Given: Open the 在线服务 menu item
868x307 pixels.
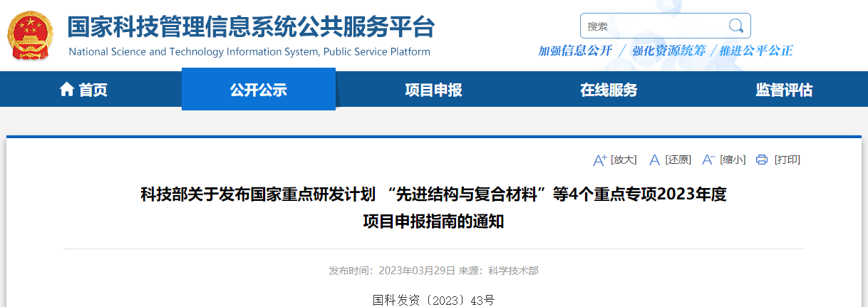Looking at the screenshot, I should coord(609,90).
